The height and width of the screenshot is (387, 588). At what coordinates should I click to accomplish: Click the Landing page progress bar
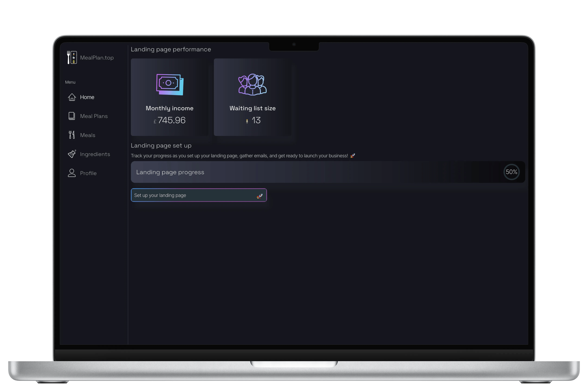coord(328,172)
